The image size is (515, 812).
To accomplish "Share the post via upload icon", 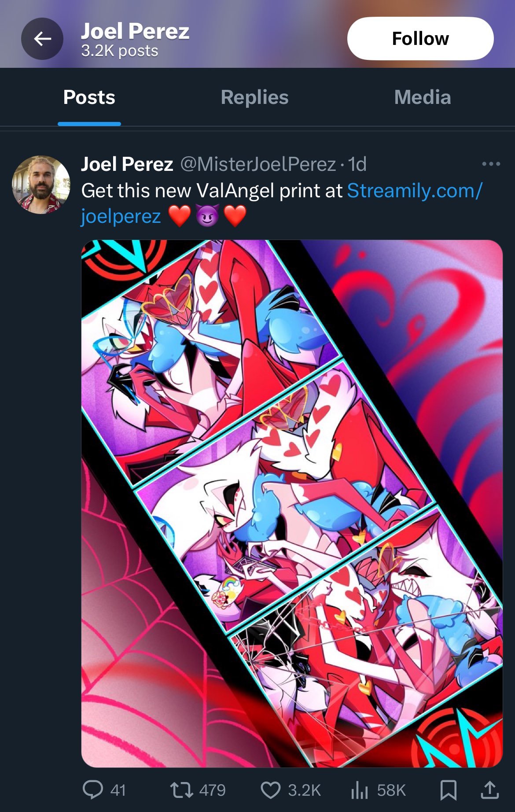I will click(x=489, y=790).
